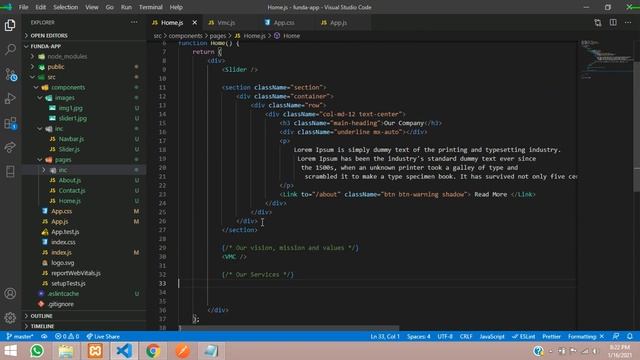Open Explorer more actions ellipsis
The height and width of the screenshot is (360, 640).
click(x=134, y=22)
